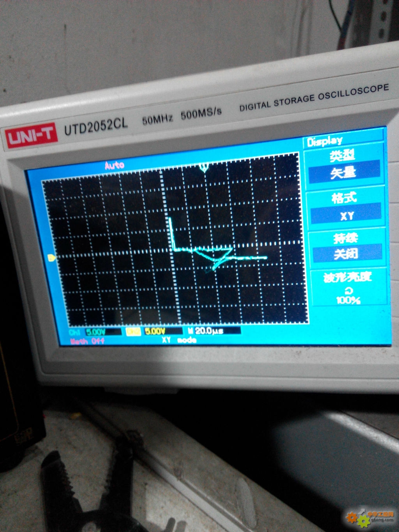The height and width of the screenshot is (532, 399).
Task: Click the Display menu title
Action: 325,141
